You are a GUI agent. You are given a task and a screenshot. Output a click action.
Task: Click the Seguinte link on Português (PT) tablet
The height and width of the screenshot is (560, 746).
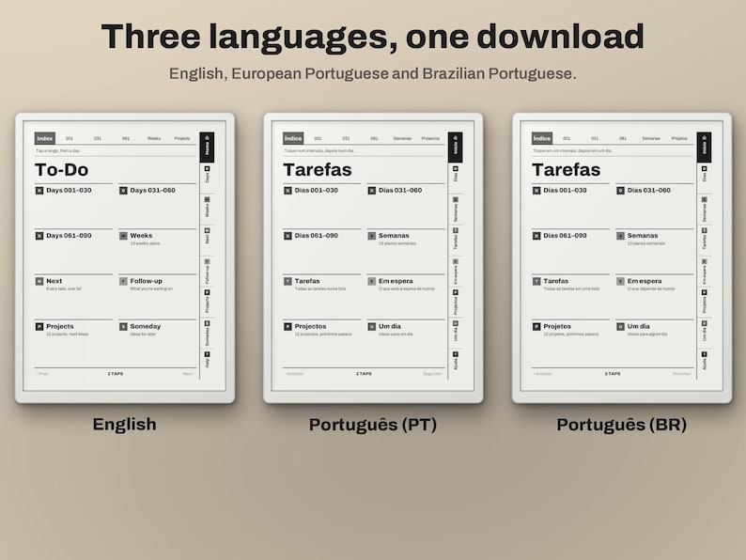[x=433, y=374]
